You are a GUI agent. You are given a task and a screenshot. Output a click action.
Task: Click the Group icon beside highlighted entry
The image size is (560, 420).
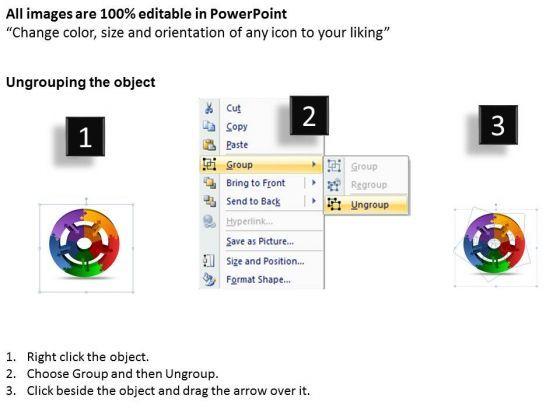[x=209, y=164]
